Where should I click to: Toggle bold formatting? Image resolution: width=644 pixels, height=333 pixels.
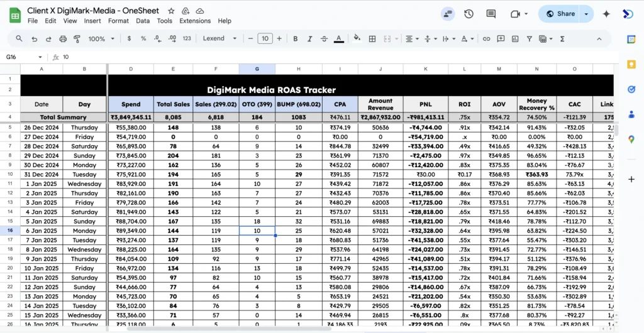click(x=295, y=39)
